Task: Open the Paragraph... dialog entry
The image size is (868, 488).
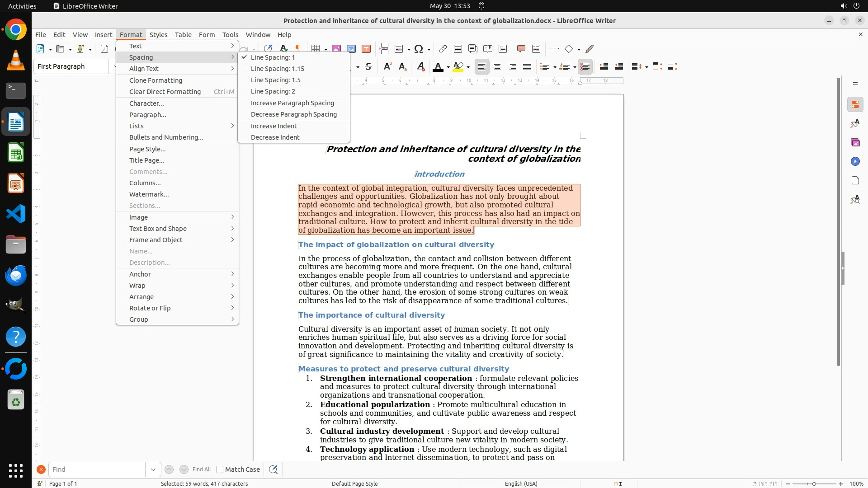Action: point(147,115)
